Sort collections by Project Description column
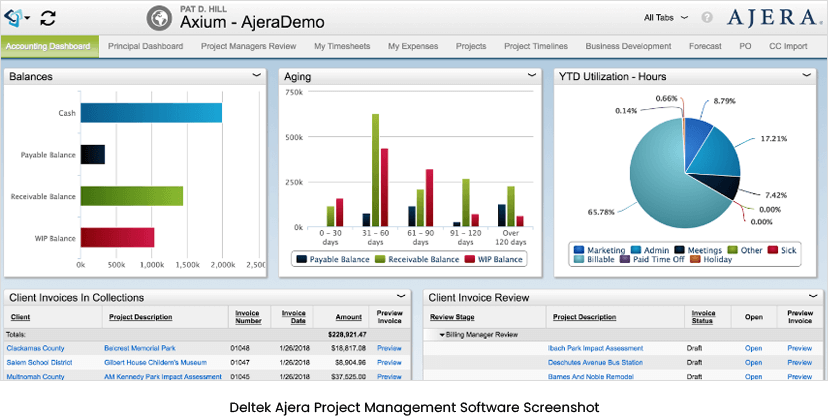The image size is (828, 416). pyautogui.click(x=140, y=317)
